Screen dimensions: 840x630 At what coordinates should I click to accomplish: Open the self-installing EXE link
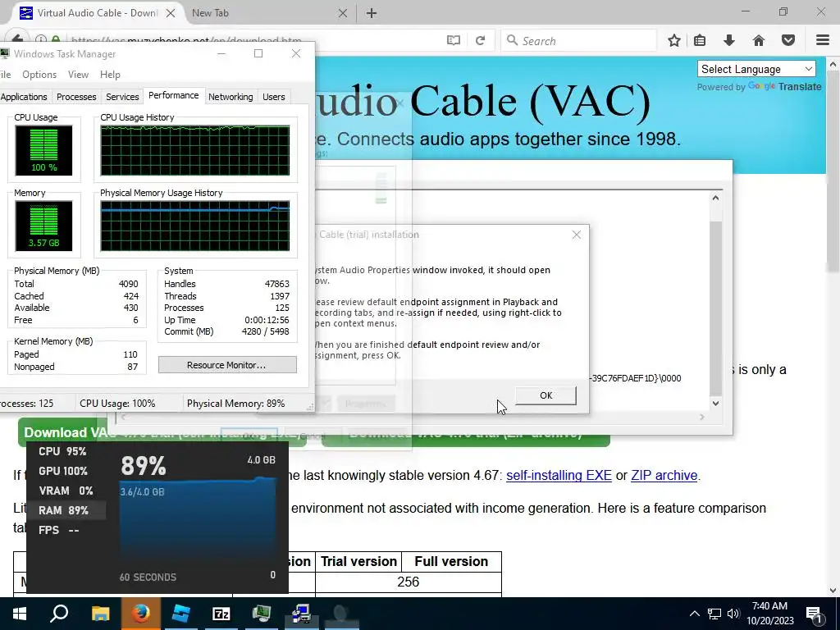559,475
